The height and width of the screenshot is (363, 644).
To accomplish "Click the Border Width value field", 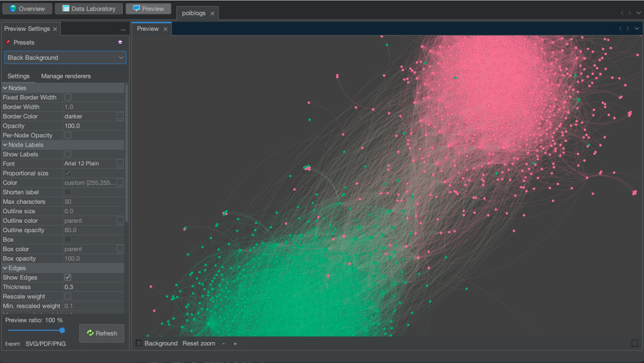I will (x=93, y=107).
